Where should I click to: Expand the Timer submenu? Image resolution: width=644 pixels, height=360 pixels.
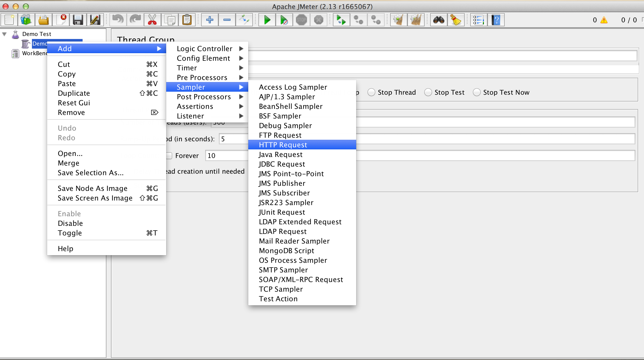[x=207, y=68]
